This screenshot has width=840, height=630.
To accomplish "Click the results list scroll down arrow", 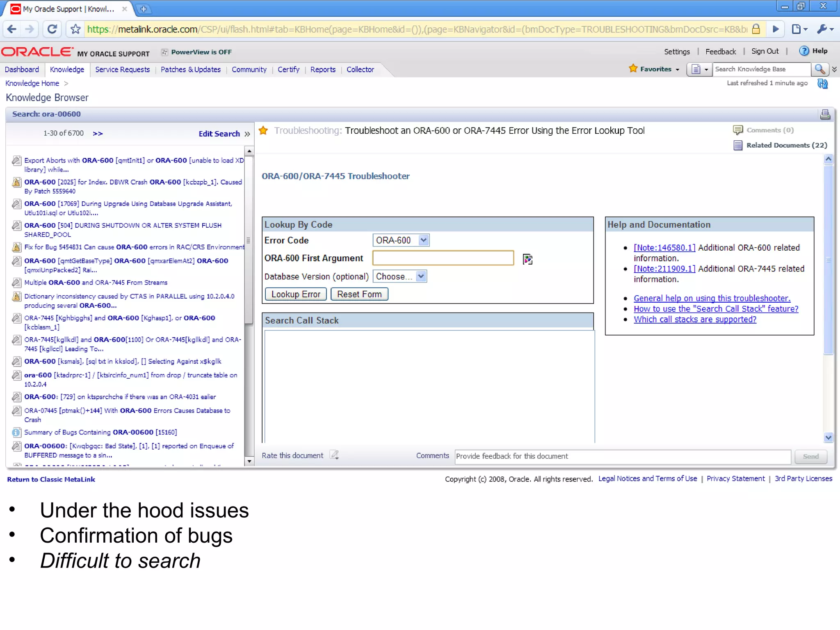I will 249,461.
